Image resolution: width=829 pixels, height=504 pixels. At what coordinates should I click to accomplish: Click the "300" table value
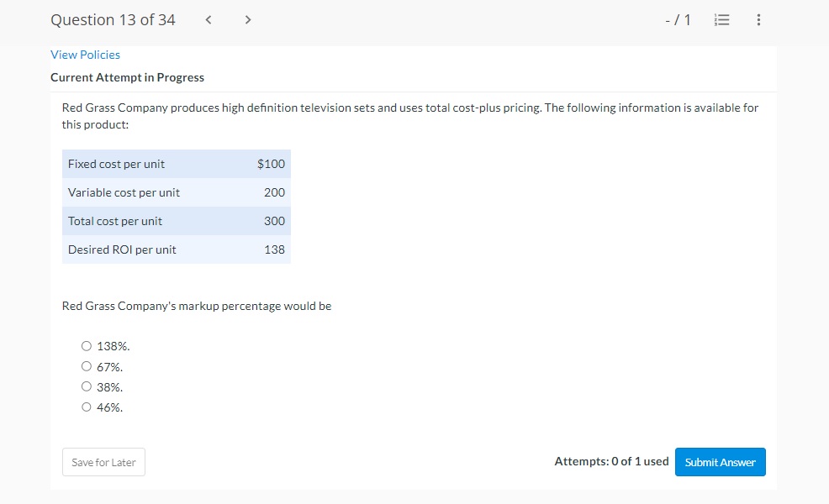tap(274, 222)
